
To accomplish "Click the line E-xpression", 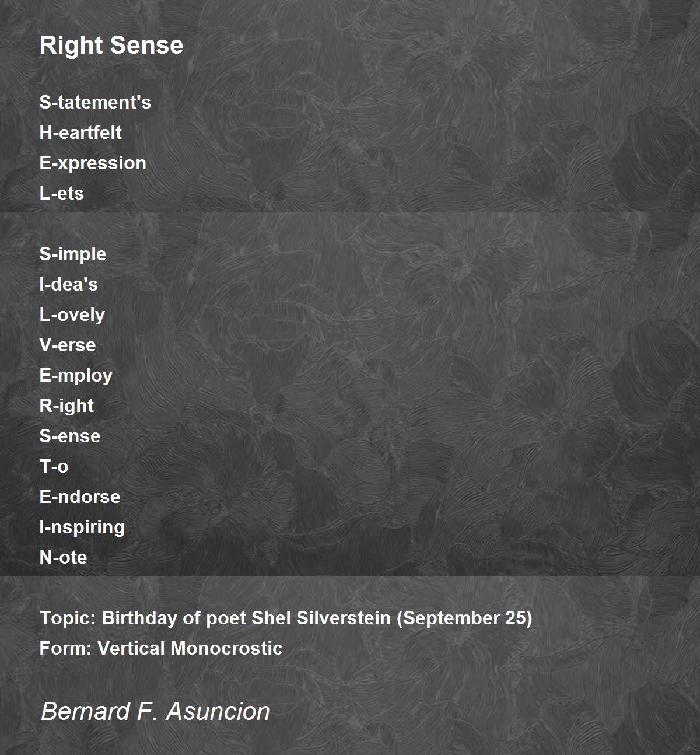I will coord(93,163).
